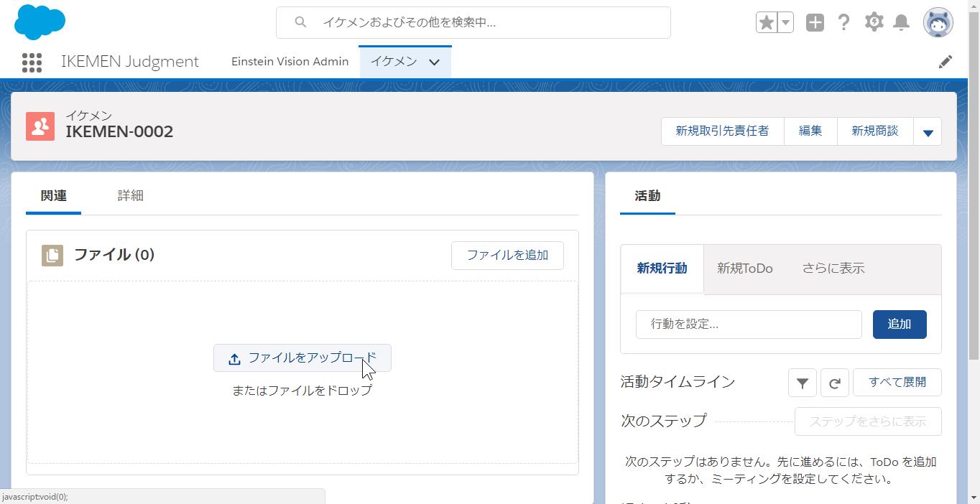Open the Einstein Vision Admin tab
Screen dimensions: 980x504
pos(290,62)
